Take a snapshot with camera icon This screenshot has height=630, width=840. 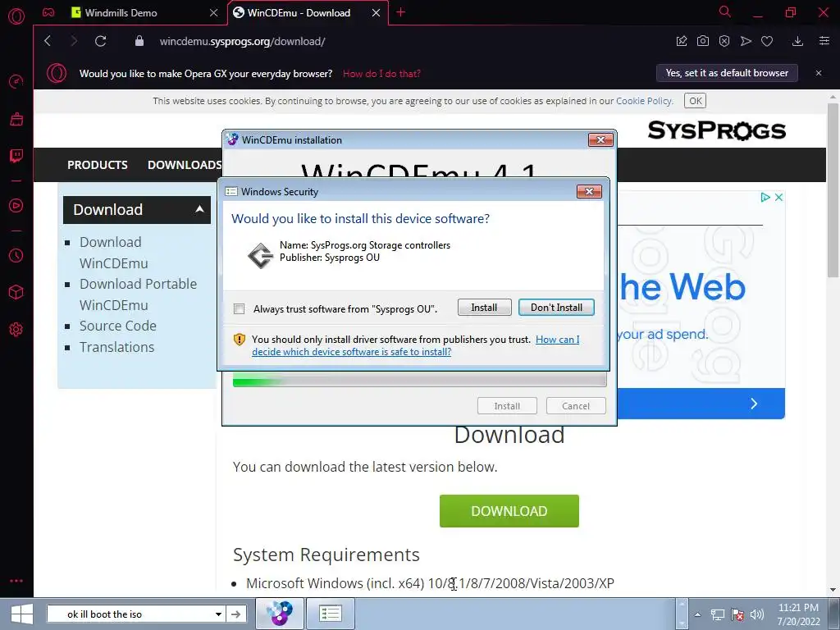click(703, 41)
